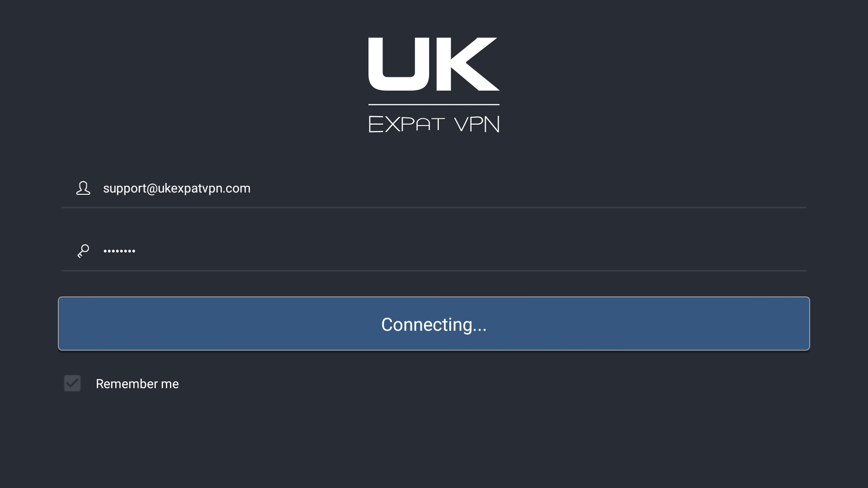
Task: Select the EXPAT VPN text beneath the logo
Action: (x=434, y=123)
